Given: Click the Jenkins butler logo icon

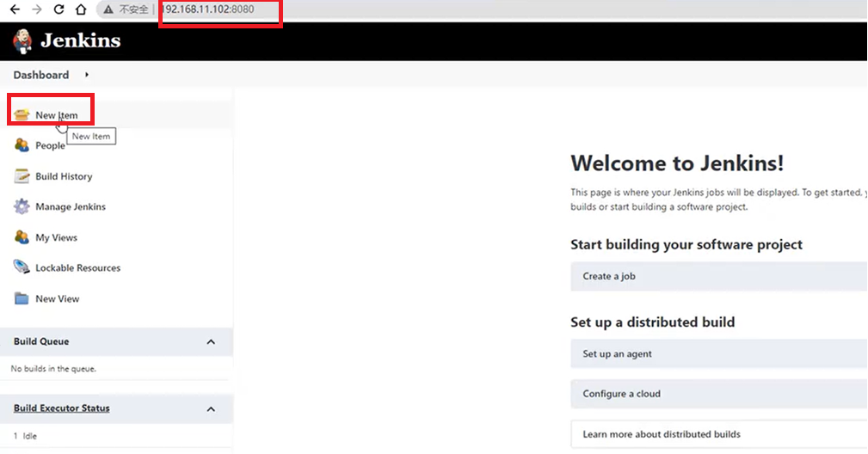Looking at the screenshot, I should pyautogui.click(x=22, y=41).
